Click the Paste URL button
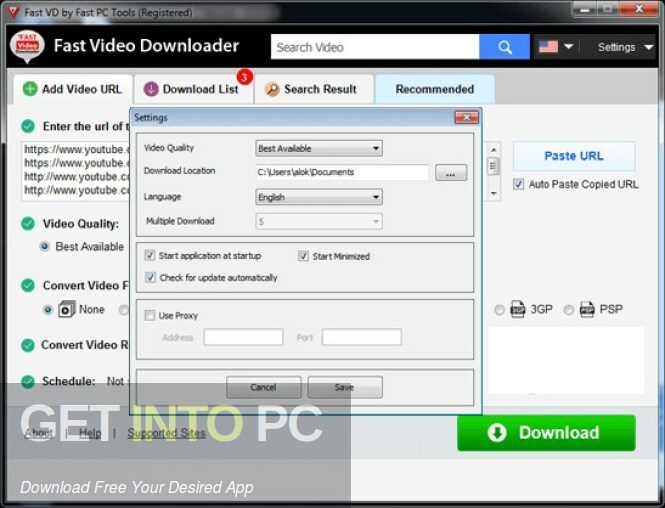This screenshot has height=508, width=665. [x=574, y=156]
